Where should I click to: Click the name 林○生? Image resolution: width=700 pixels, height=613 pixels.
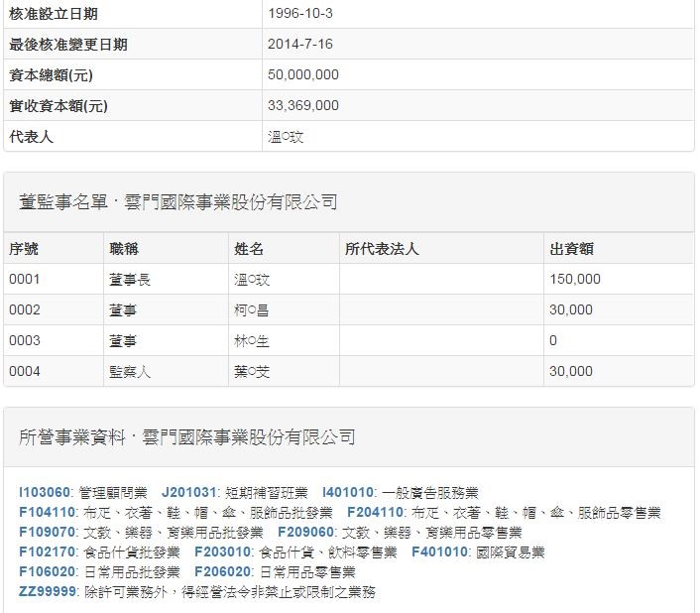tap(252, 340)
